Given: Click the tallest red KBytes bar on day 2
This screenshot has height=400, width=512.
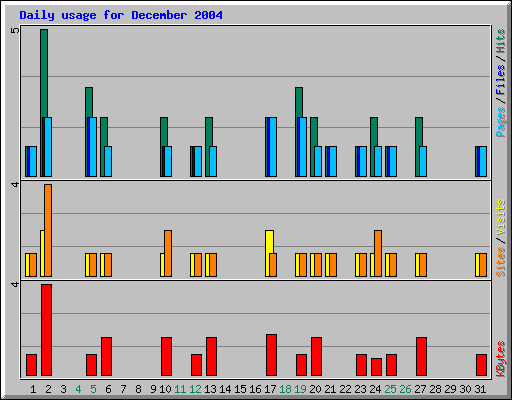Looking at the screenshot, I should pyautogui.click(x=46, y=330).
